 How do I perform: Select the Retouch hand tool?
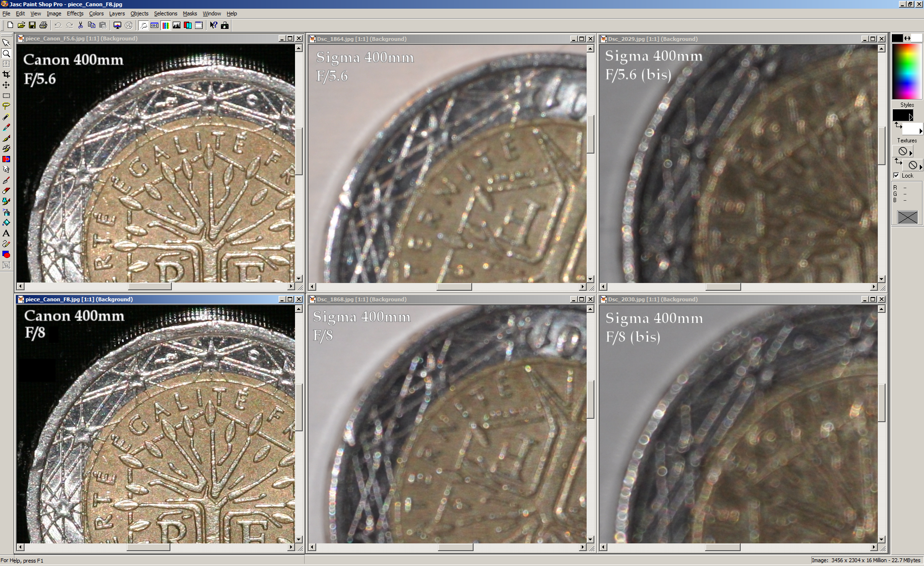tap(6, 170)
